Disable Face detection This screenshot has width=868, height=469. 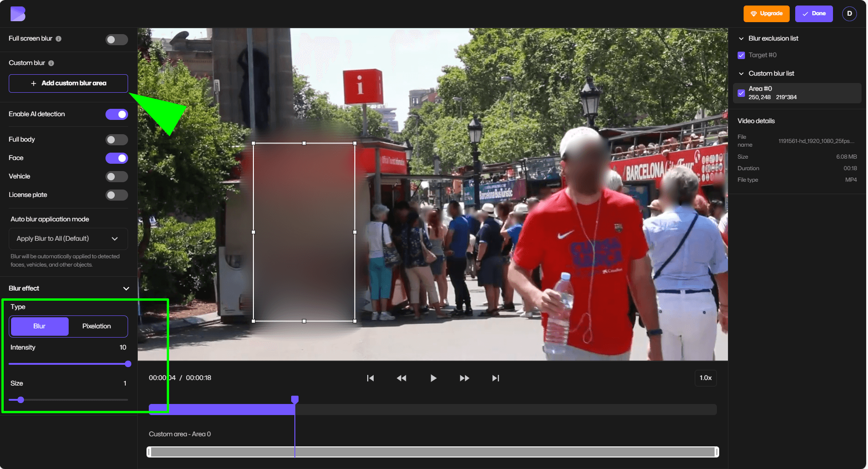117,158
